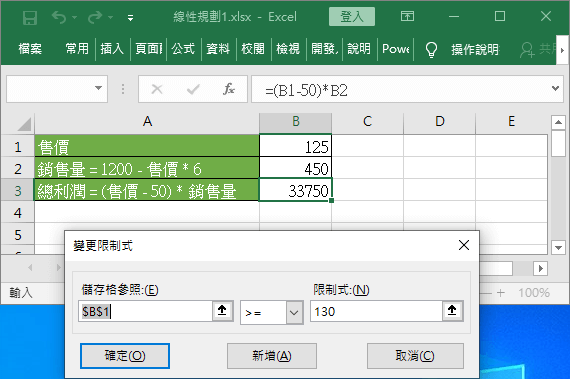Select column D header
The height and width of the screenshot is (379, 570).
(439, 121)
